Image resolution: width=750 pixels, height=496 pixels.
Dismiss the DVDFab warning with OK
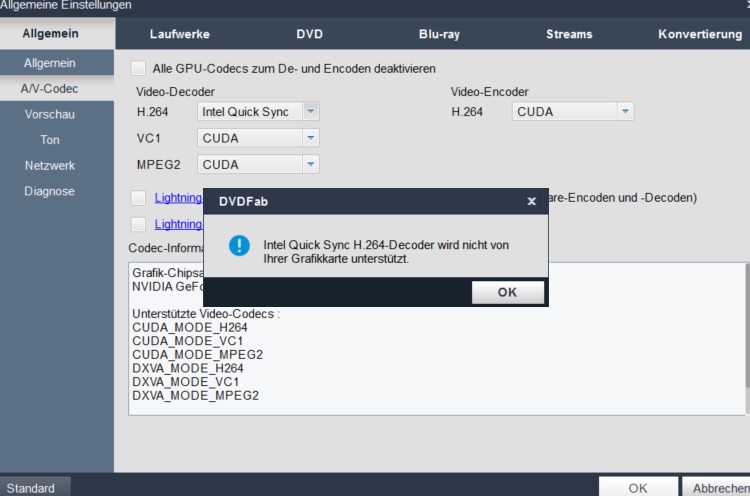click(x=507, y=292)
